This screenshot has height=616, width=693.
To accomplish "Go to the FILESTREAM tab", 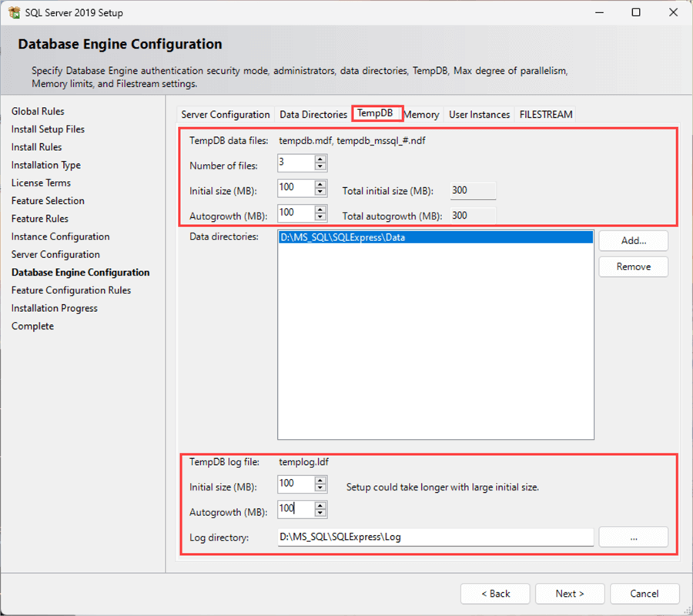I will (546, 115).
